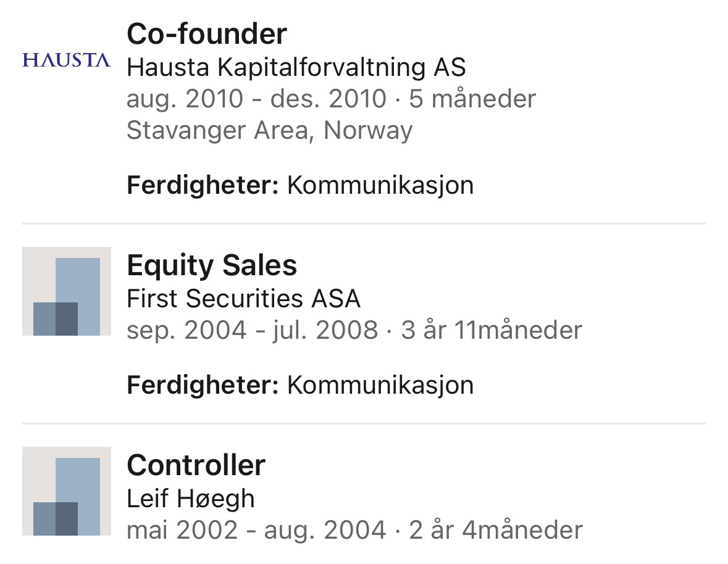Tap the 5 måneder duration text
The height and width of the screenshot is (564, 728).
[x=472, y=99]
